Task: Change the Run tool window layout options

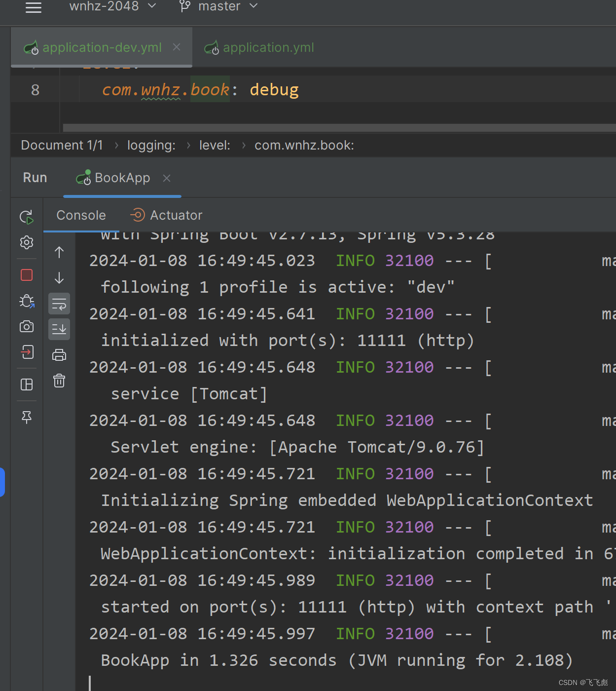Action: click(x=27, y=384)
